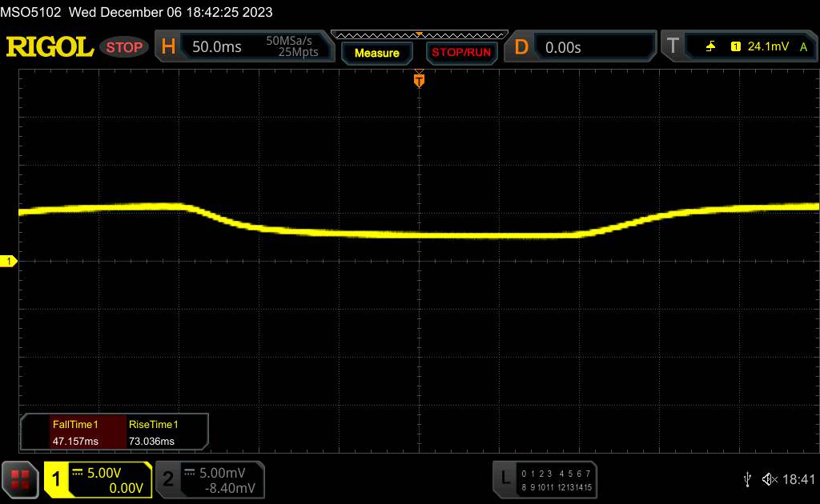Click the T trigger settings icon
This screenshot has width=820, height=504.
click(x=673, y=47)
